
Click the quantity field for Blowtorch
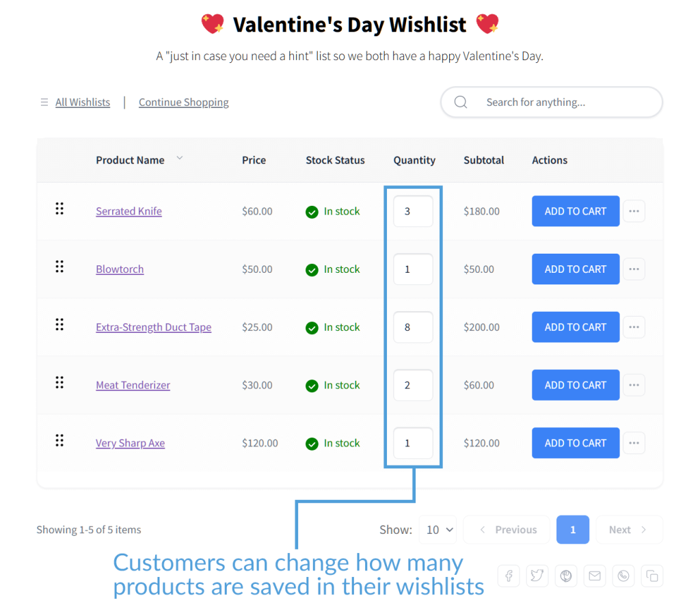pyautogui.click(x=413, y=269)
